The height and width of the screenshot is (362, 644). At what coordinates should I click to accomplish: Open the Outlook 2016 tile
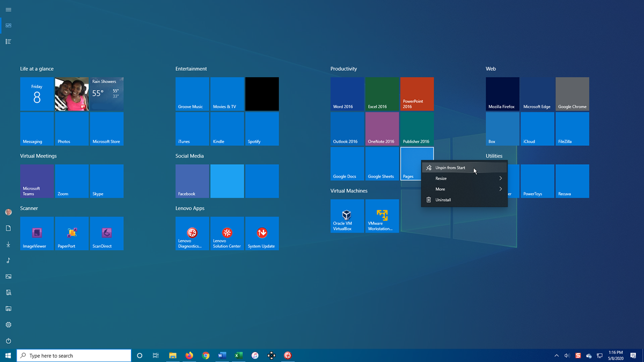click(347, 129)
